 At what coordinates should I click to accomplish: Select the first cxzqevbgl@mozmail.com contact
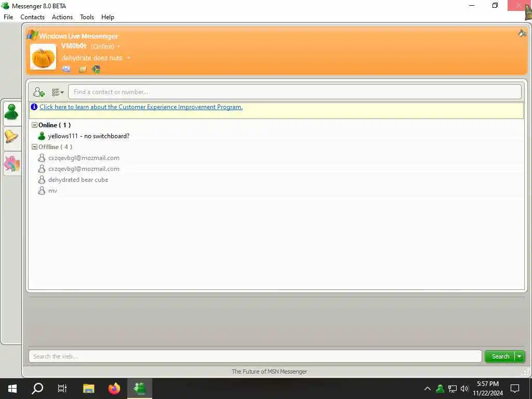[84, 158]
